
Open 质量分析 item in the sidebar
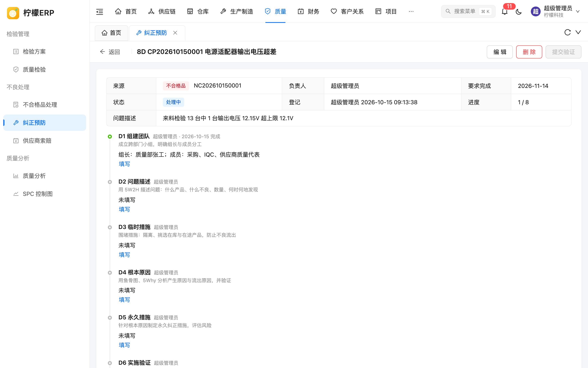pos(45,176)
